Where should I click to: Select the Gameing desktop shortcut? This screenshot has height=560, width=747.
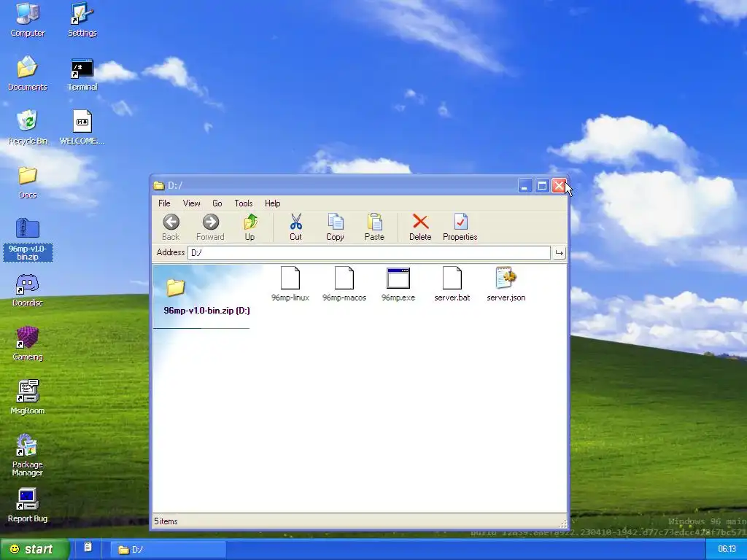tap(28, 344)
